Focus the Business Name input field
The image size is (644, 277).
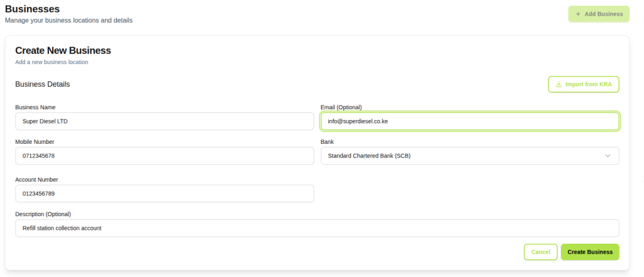[165, 121]
